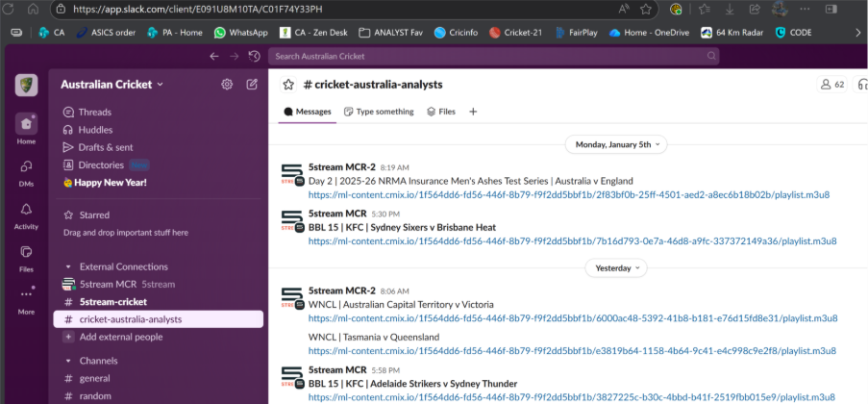This screenshot has width=868, height=404.
Task: Open the Home - OneDrive bookmark
Action: [649, 33]
